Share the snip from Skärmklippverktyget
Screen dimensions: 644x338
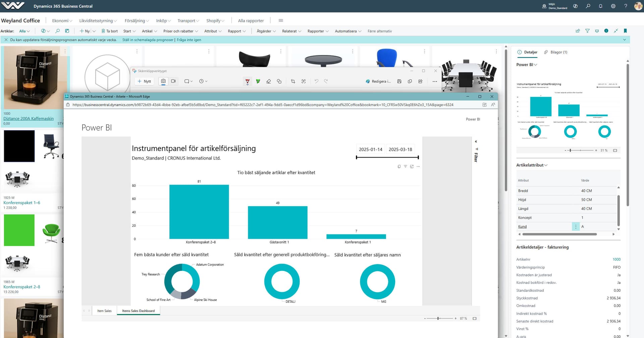tap(420, 81)
